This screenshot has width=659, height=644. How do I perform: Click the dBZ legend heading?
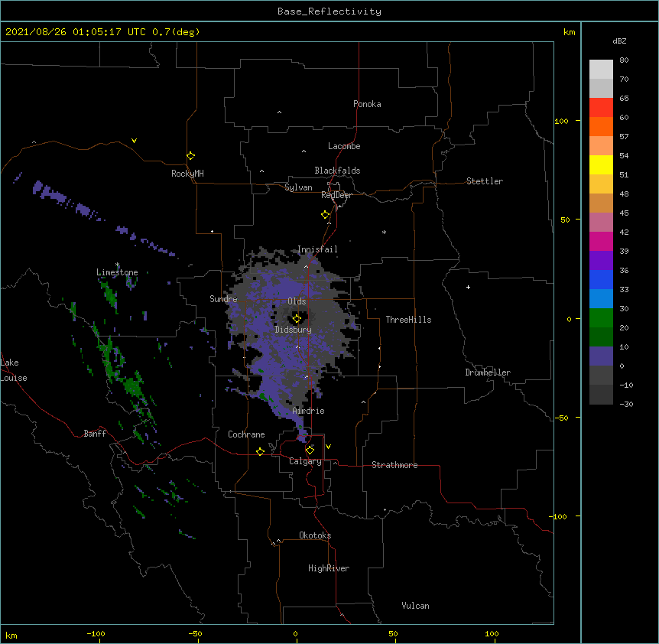619,41
